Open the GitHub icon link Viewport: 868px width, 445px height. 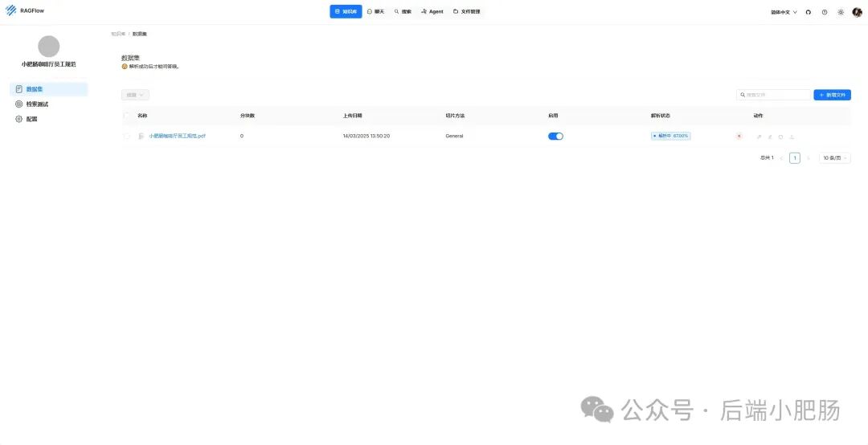(x=809, y=11)
